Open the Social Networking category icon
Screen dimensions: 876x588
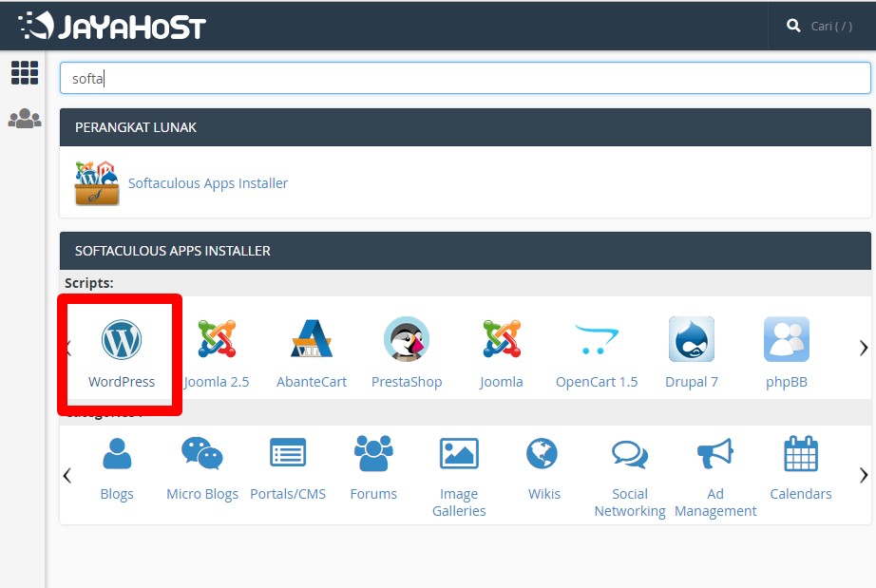[630, 454]
